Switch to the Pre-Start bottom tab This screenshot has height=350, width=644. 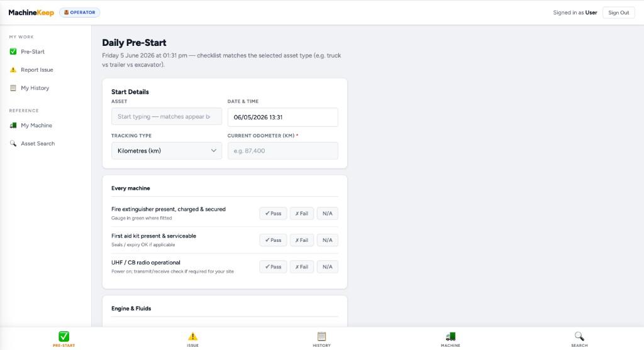tap(64, 339)
